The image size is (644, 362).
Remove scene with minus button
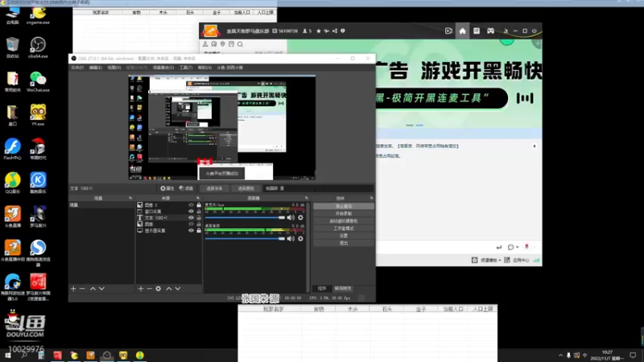point(82,289)
